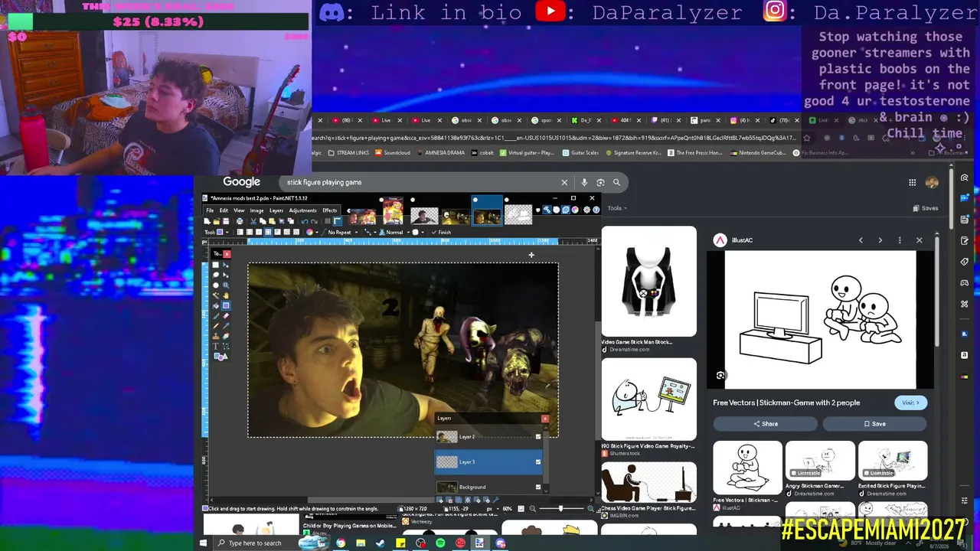
Task: Open the antialiasing dropdown in Paint.NET toolbar
Action: coord(370,232)
